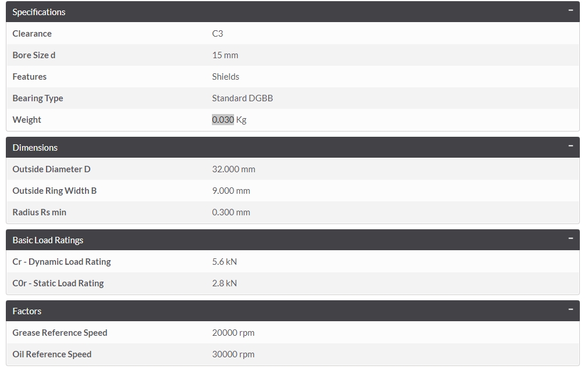Click the Standard DGBB bearing type value
This screenshot has height=380, width=588.
tap(242, 98)
